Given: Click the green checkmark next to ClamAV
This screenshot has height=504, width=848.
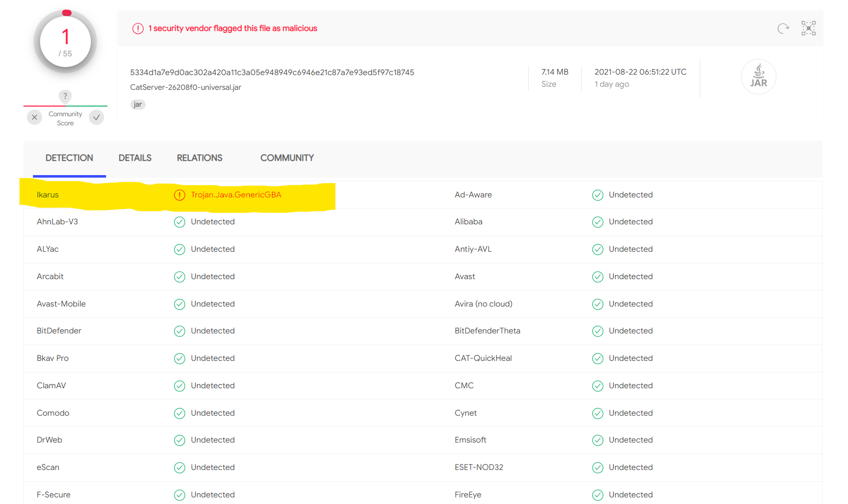Looking at the screenshot, I should coord(179,386).
